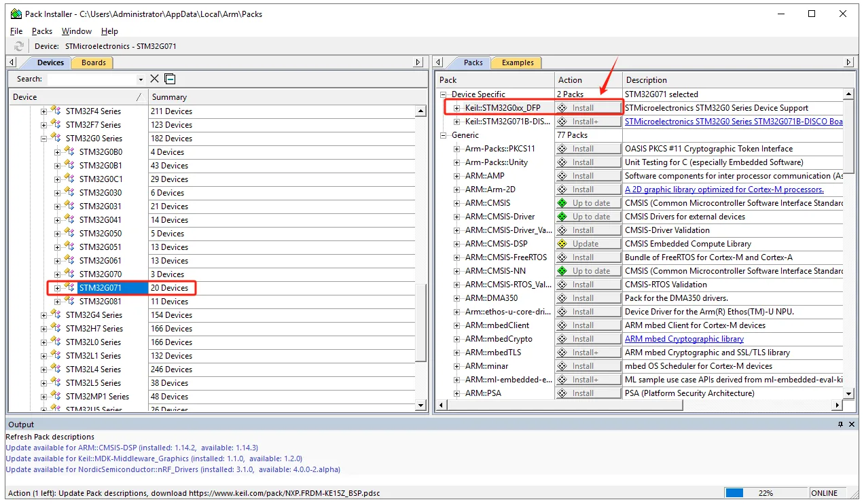Click the STM32G081 chip icon
The height and width of the screenshot is (504, 864).
pyautogui.click(x=69, y=301)
